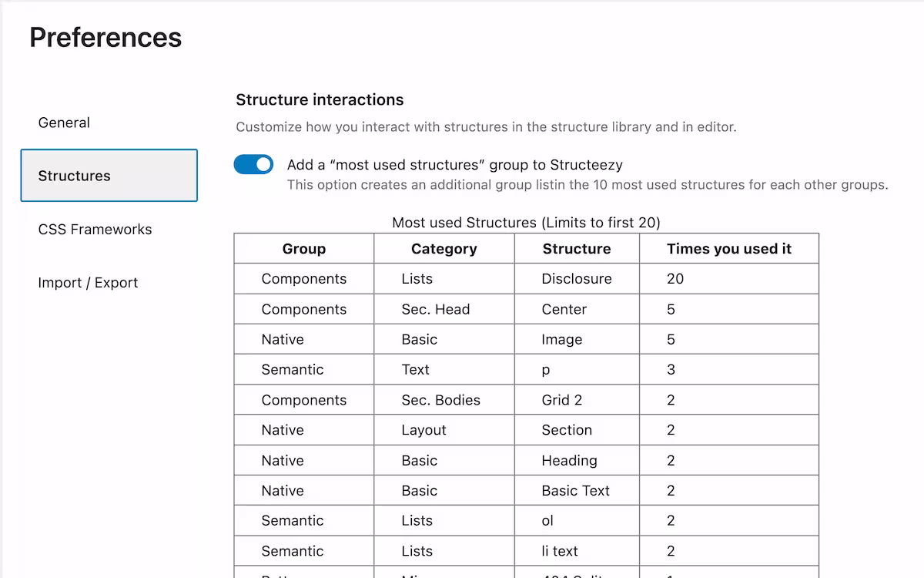Viewport: 924px width, 578px height.
Task: Click the Times you used it header
Action: point(728,249)
